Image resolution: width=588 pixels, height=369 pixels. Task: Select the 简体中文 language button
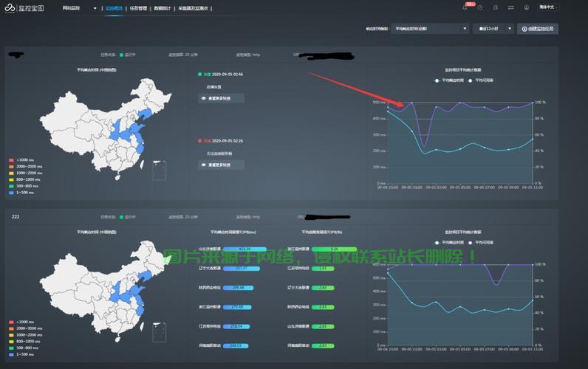coord(569,7)
